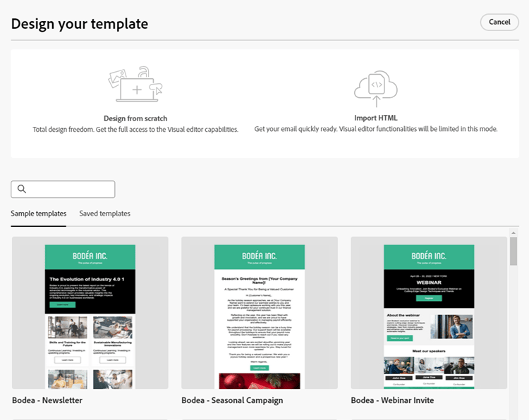Viewport: 529px width, 420px height.
Task: Click the magnifier icon in search box
Action: [x=22, y=189]
